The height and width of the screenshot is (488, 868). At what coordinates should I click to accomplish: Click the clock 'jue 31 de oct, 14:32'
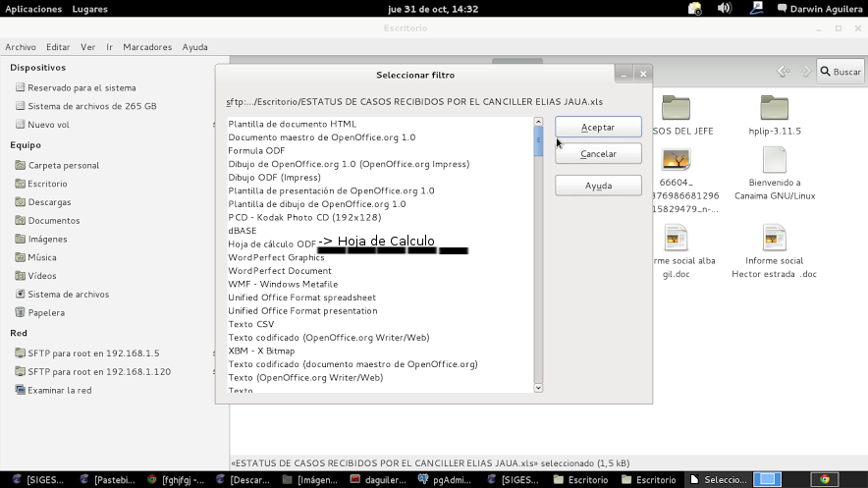(x=433, y=9)
